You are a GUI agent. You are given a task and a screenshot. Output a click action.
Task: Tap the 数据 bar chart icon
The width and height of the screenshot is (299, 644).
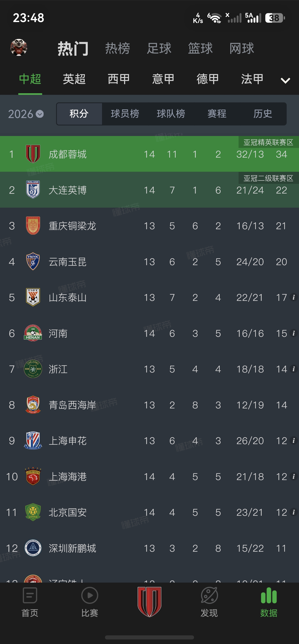[269, 595]
